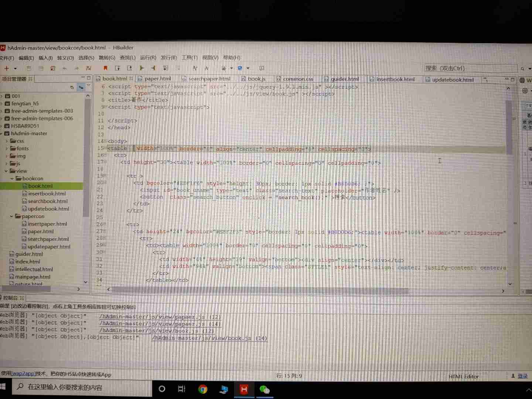Screen dimensions: 532x399
Task: Open HBuilder from the Windows taskbar
Action: (x=244, y=389)
